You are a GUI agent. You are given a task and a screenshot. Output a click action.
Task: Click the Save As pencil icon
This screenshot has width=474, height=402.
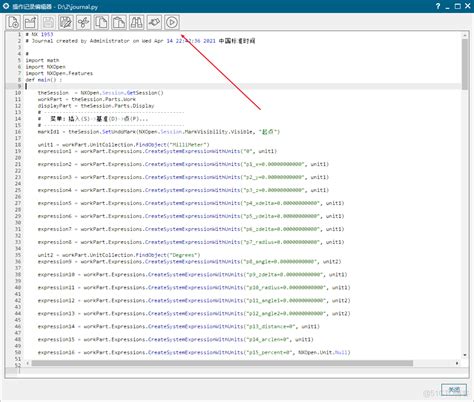coord(66,22)
